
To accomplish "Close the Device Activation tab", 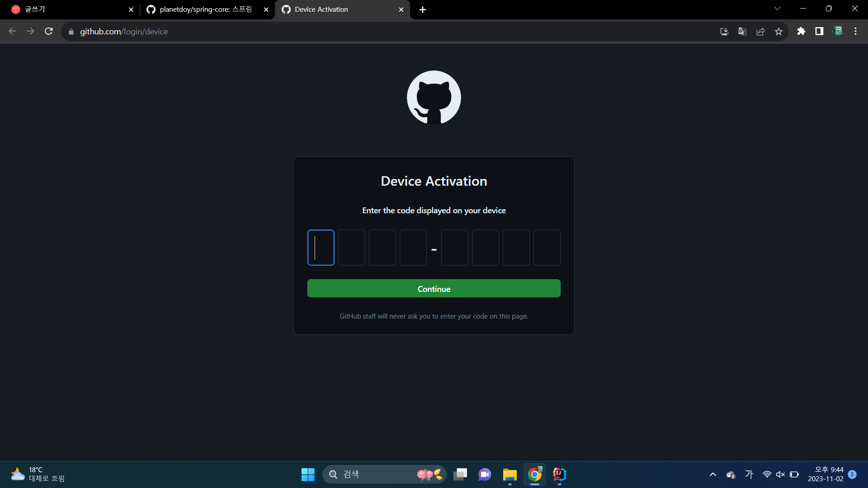I will 401,9.
